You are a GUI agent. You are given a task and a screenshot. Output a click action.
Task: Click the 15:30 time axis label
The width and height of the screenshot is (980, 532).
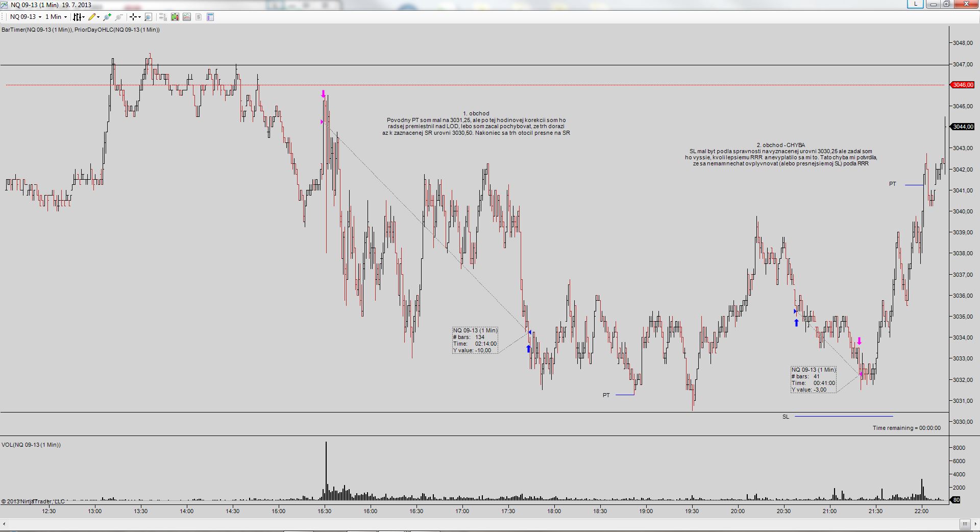click(325, 511)
